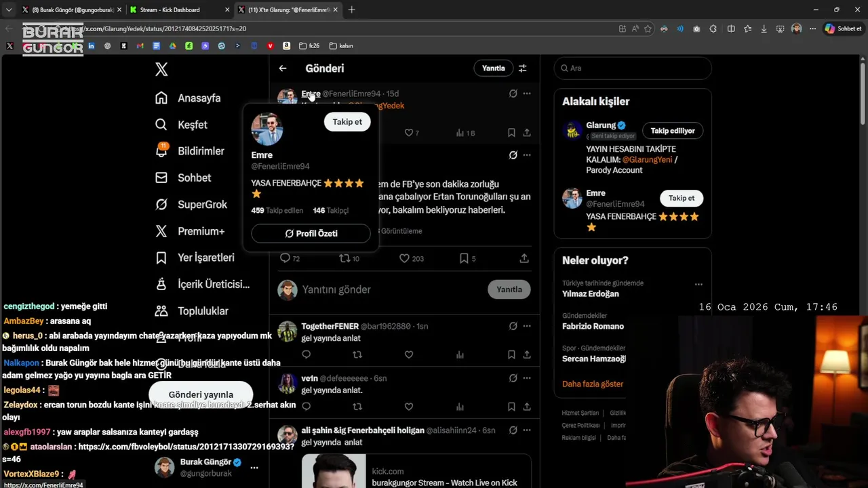
Task: Open browser downloads icon
Action: tap(764, 28)
